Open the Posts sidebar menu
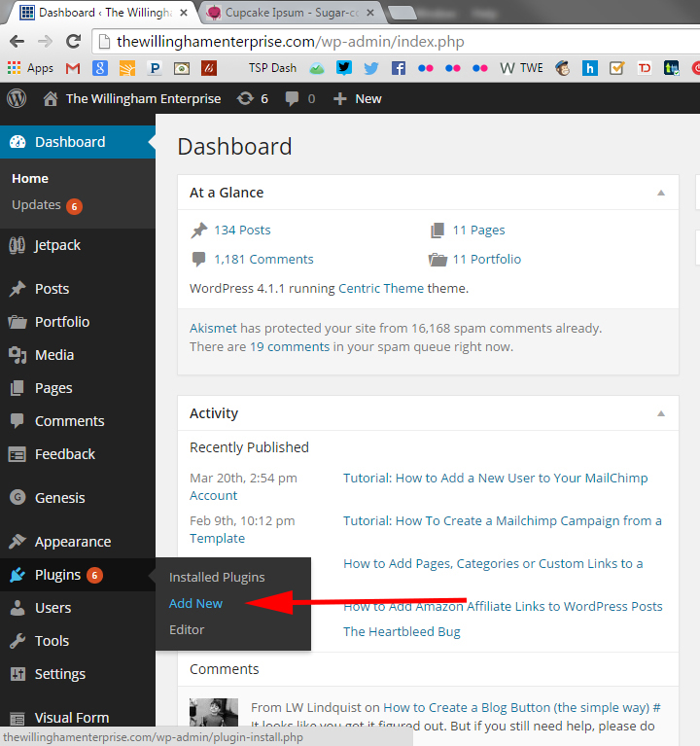Viewport: 700px width, 746px height. [78, 289]
